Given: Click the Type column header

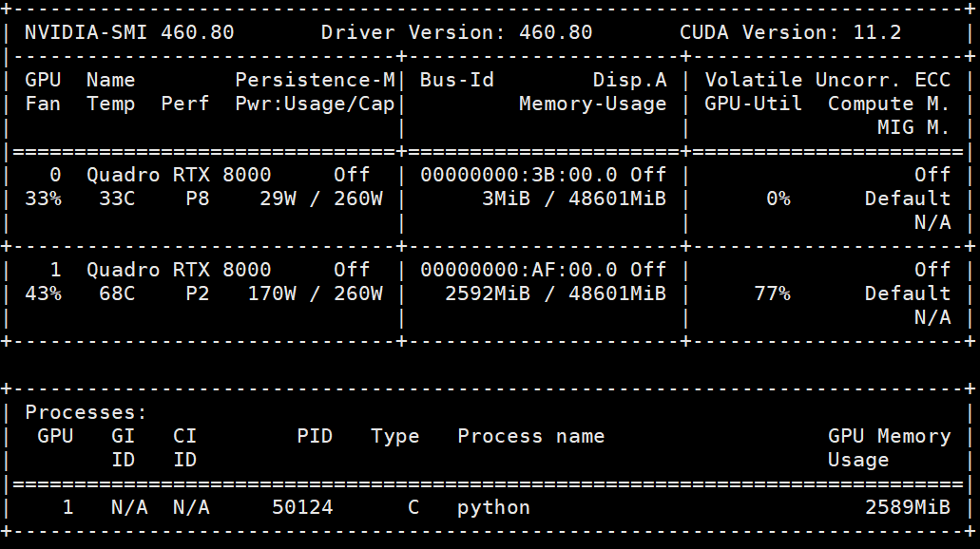Looking at the screenshot, I should (395, 436).
